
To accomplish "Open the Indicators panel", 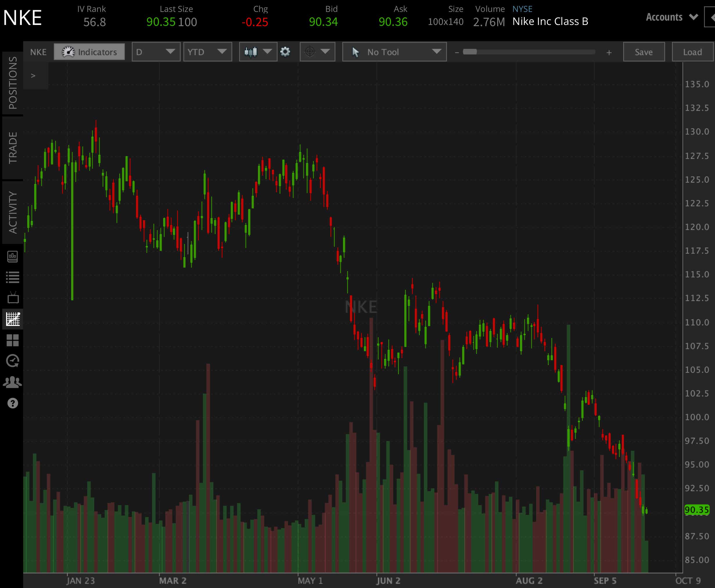I will tap(89, 52).
